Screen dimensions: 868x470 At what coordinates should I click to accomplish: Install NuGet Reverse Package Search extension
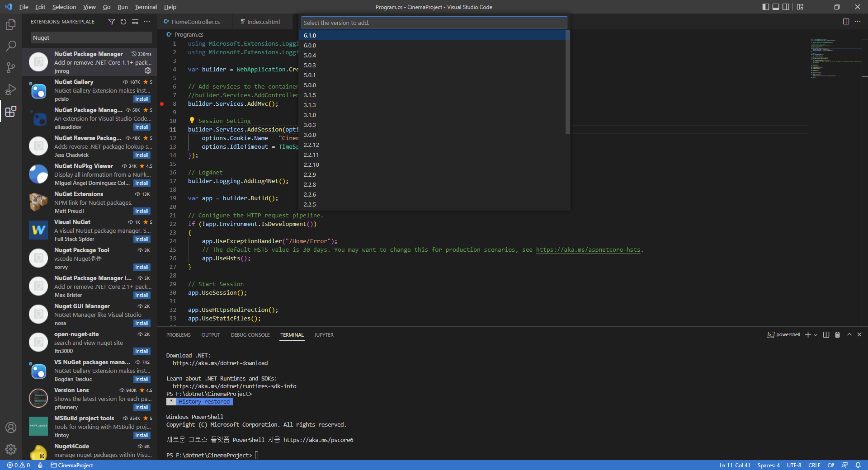click(x=142, y=155)
